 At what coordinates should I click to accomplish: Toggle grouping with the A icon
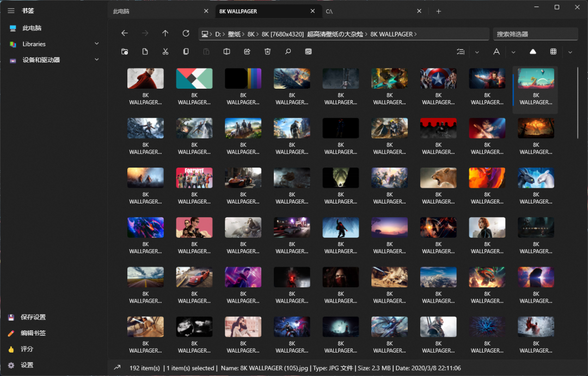[x=496, y=52]
